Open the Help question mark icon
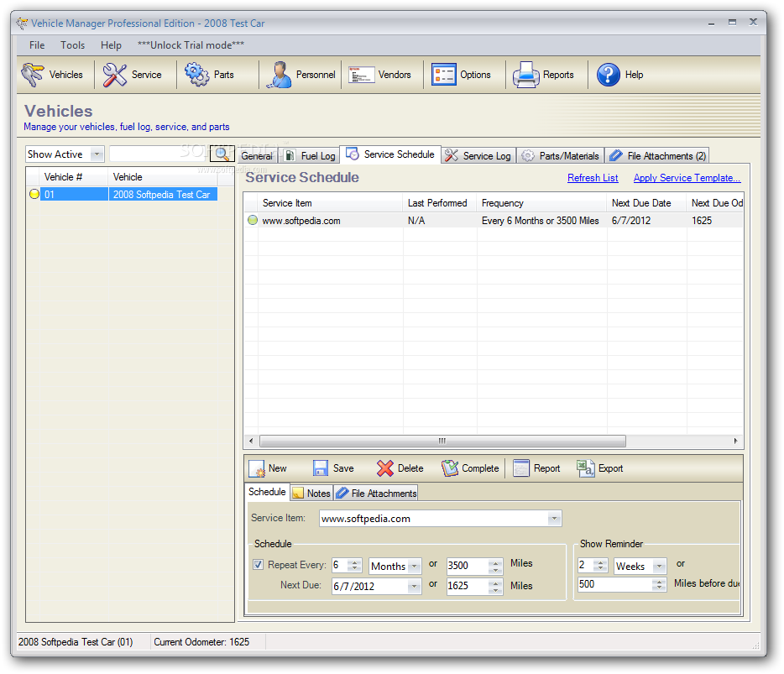This screenshot has width=784, height=674. click(x=608, y=75)
